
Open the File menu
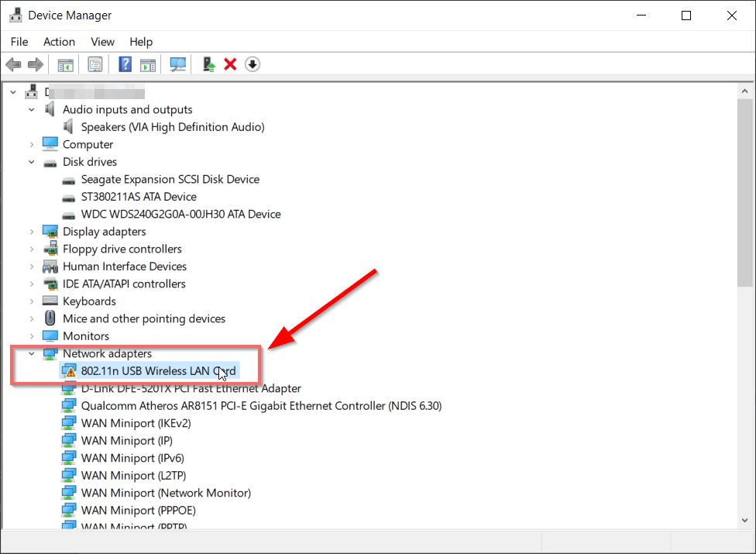pyautogui.click(x=19, y=42)
